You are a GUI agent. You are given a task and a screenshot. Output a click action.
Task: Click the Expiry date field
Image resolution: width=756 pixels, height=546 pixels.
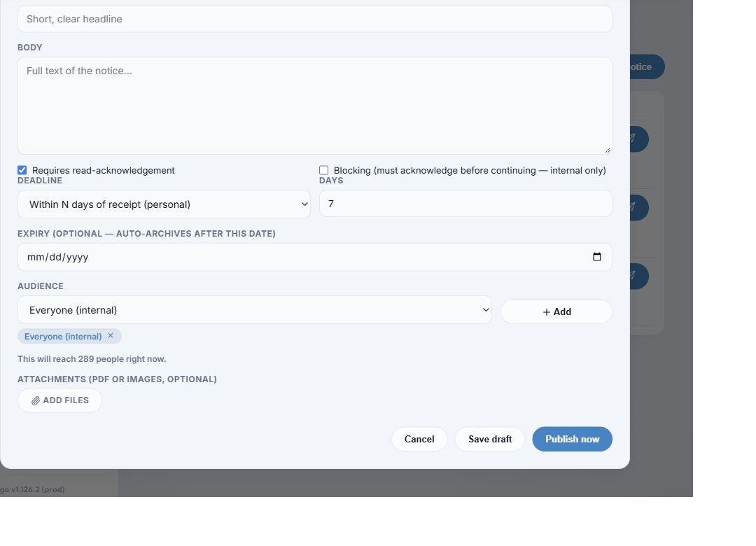click(x=315, y=257)
